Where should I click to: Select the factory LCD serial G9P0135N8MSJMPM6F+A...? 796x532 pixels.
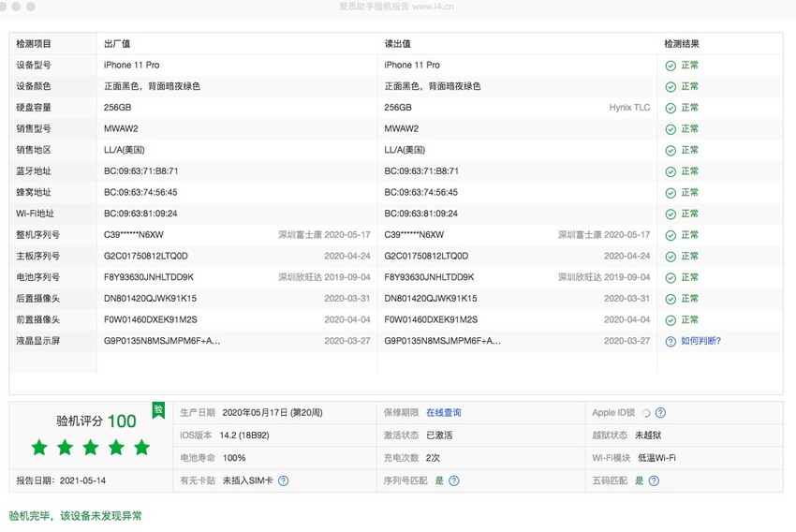[x=162, y=341]
